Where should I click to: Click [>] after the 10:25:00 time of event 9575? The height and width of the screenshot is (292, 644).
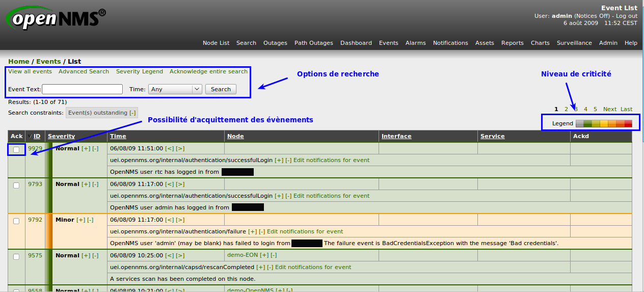(180, 256)
